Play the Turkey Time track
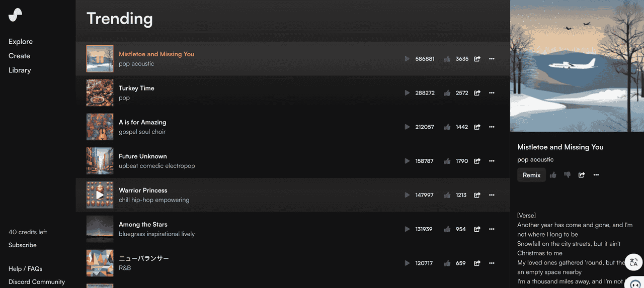Image resolution: width=644 pixels, height=288 pixels. click(407, 93)
